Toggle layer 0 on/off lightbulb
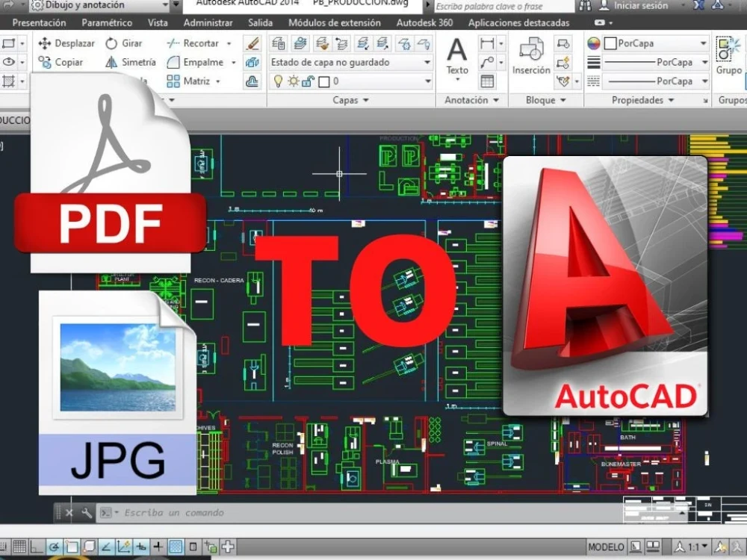This screenshot has height=560, width=747. coord(278,81)
